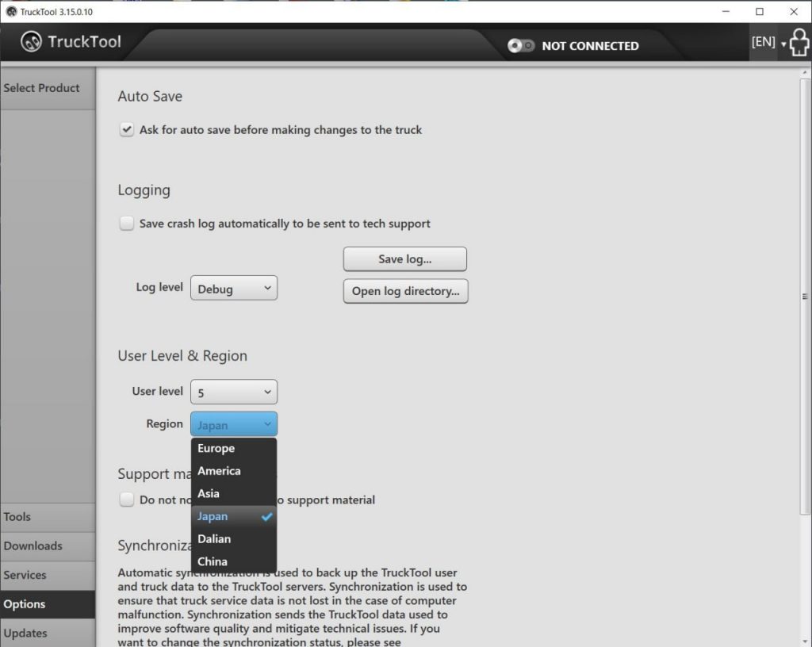Choose Europe from the region list
The width and height of the screenshot is (812, 647).
pos(216,448)
